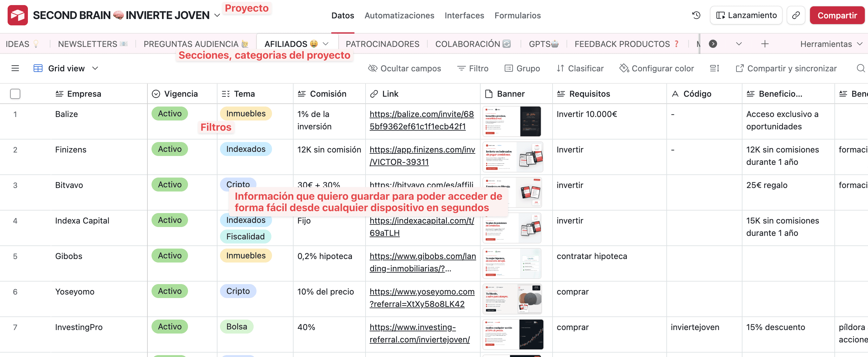Show more tables with round arrow icon
Screen dimensions: 868x357
pos(713,44)
